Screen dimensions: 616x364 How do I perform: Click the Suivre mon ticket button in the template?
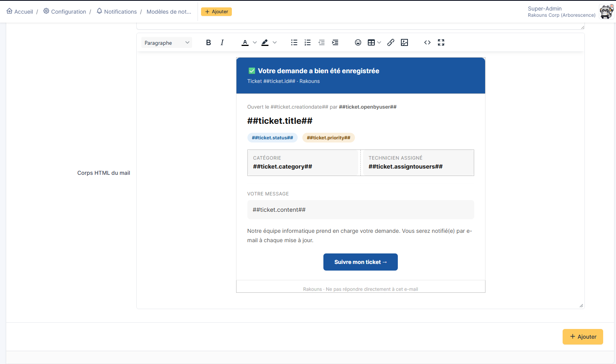click(360, 262)
